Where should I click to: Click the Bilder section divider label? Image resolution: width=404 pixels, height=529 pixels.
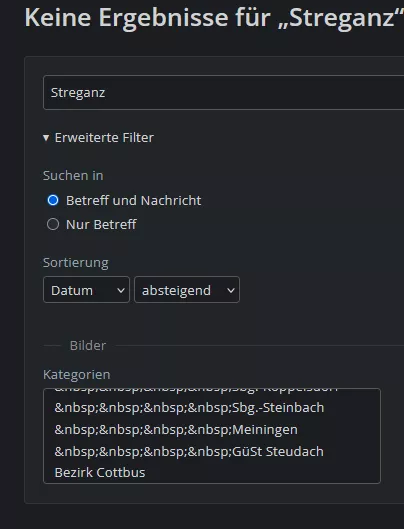[88, 345]
